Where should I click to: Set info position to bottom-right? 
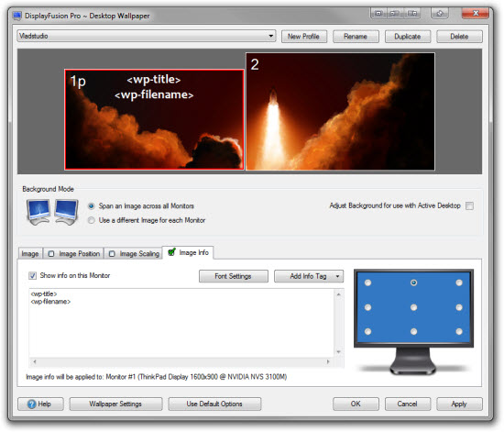click(459, 331)
